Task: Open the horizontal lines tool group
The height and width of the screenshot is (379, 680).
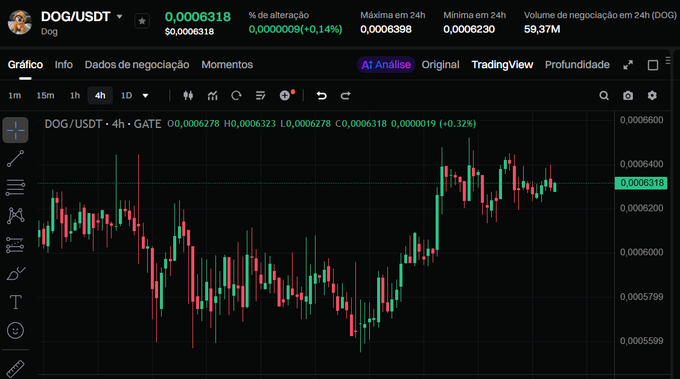Action: [16, 187]
